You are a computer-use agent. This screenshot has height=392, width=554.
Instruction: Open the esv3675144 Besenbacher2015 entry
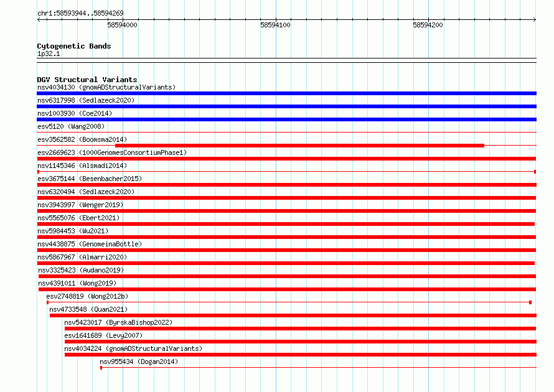click(x=90, y=179)
